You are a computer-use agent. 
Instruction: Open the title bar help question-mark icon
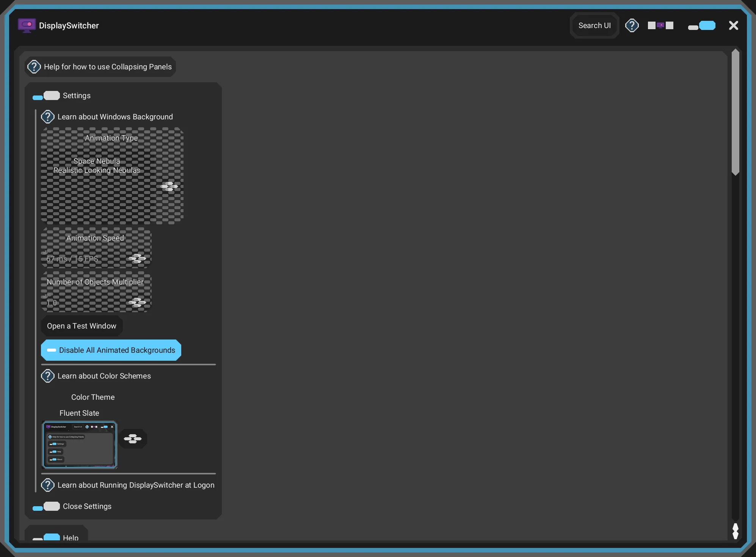click(632, 25)
